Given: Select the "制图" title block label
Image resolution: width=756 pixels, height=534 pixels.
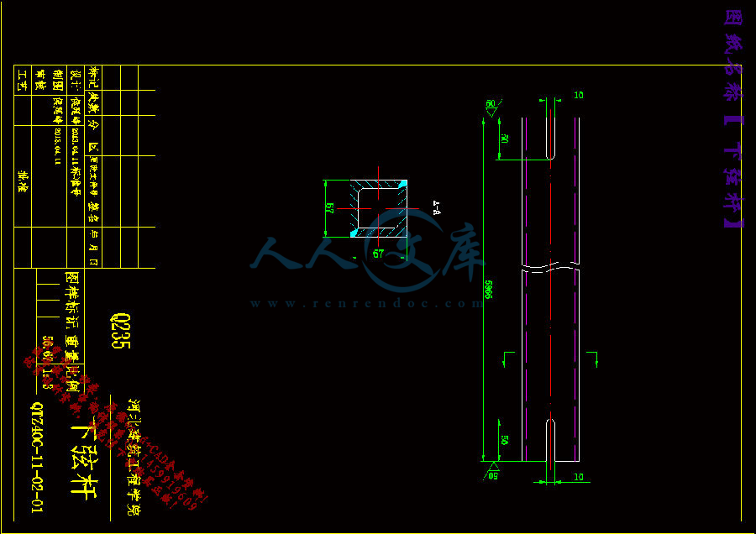Looking at the screenshot, I should [x=58, y=80].
